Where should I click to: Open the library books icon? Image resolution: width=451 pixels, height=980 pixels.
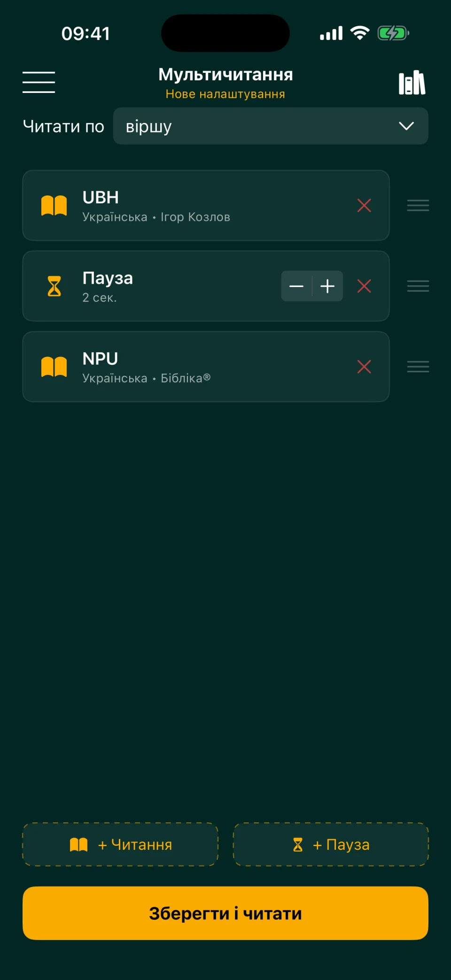point(412,83)
